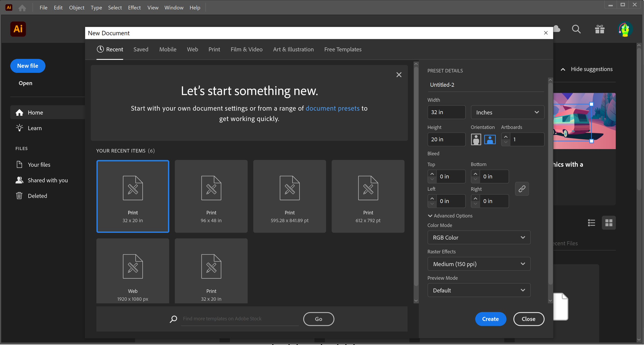Image resolution: width=644 pixels, height=345 pixels.
Task: Switch to the Print tab
Action: point(214,49)
